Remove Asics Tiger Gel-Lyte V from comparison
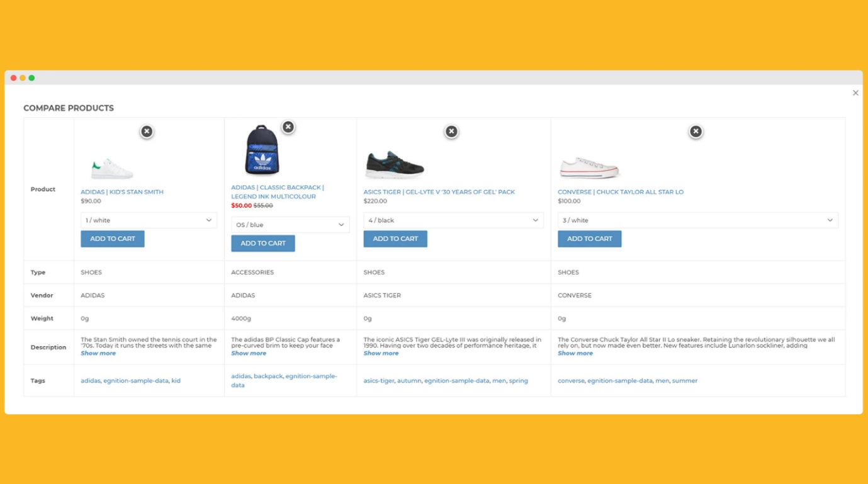The height and width of the screenshot is (484, 868). coord(451,132)
